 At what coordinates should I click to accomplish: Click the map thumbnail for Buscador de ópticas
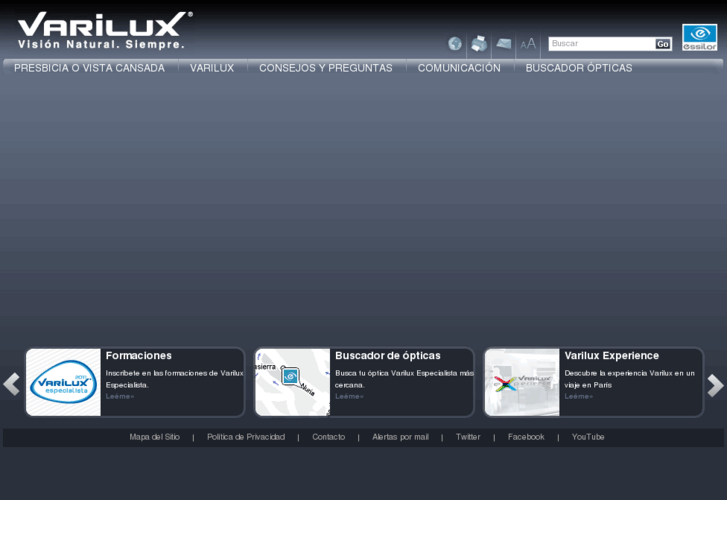pos(293,382)
